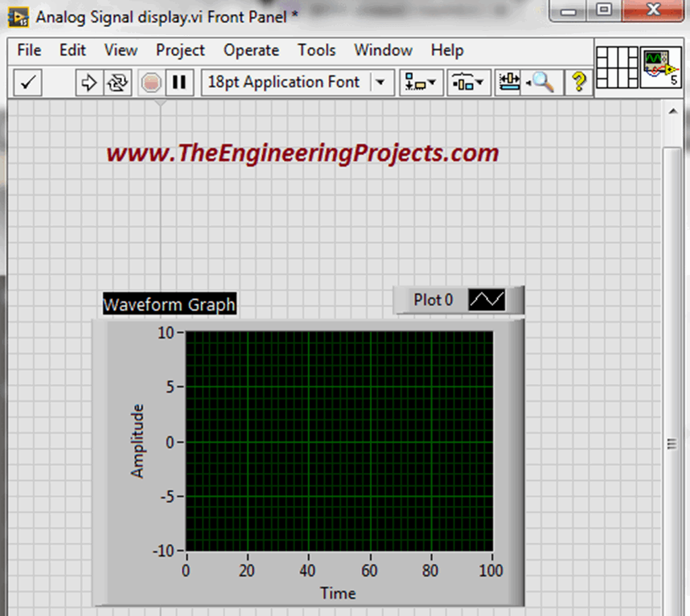Click the Plot 0 legend line style sample

[487, 300]
